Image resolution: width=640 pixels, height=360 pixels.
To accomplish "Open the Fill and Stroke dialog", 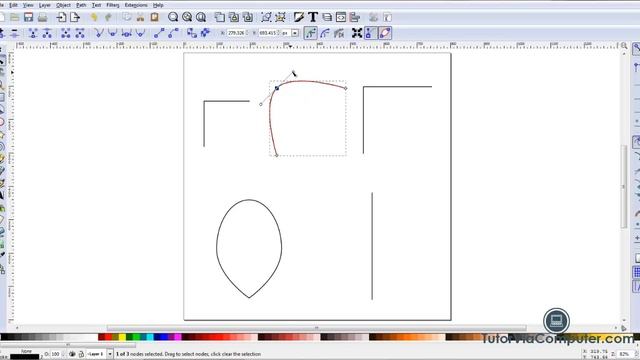I will [x=299, y=17].
